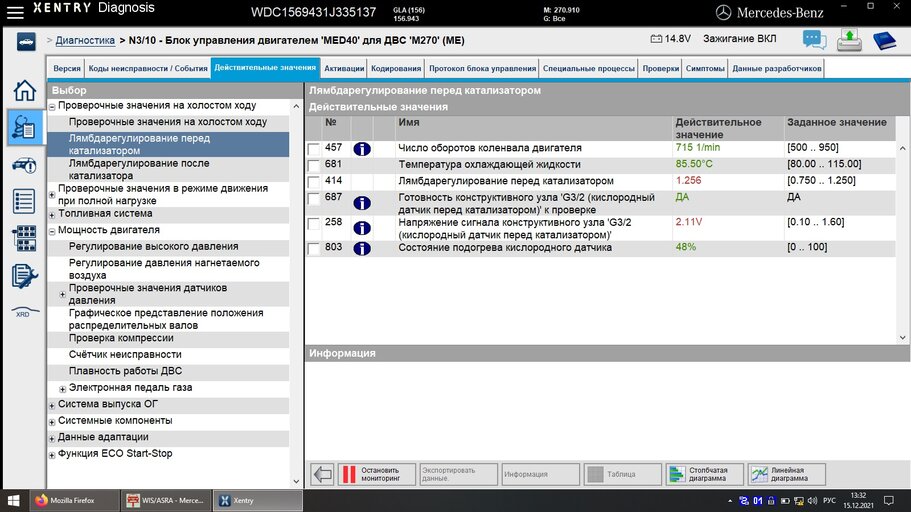911x512 pixels.
Task: Switch to 'Активации' tab
Action: [x=344, y=69]
